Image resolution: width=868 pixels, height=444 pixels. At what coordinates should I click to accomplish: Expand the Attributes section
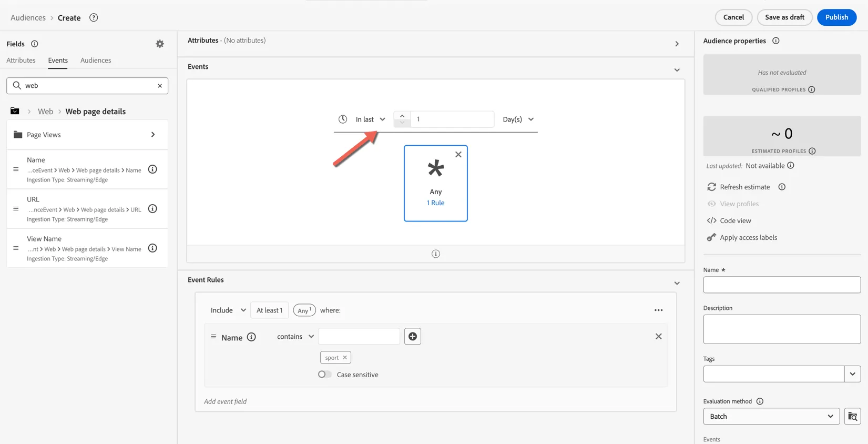(677, 44)
